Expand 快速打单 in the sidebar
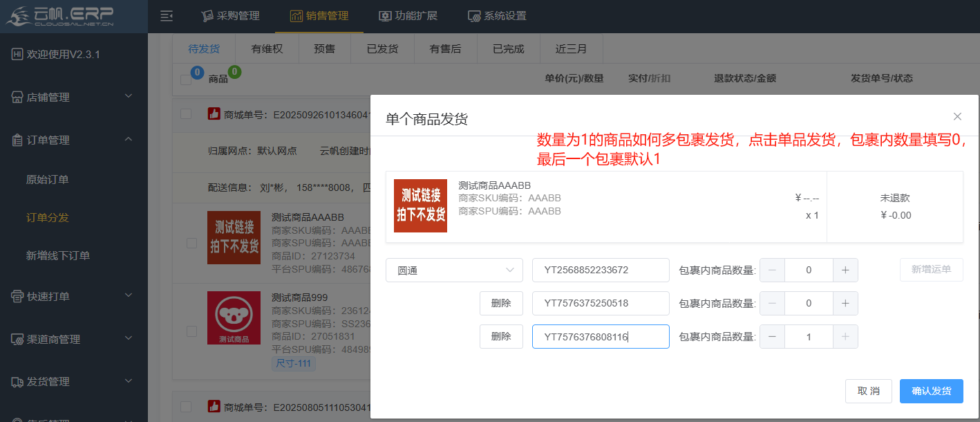This screenshot has height=422, width=980. point(74,297)
